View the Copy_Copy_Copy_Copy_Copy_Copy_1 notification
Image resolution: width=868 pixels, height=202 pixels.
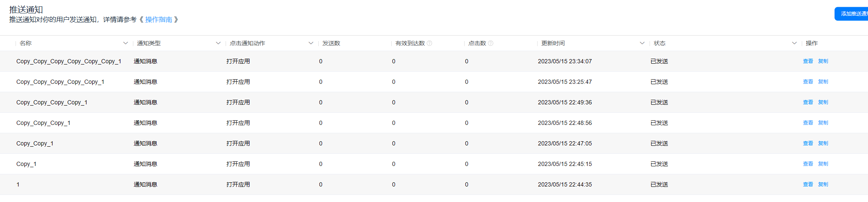(808, 61)
